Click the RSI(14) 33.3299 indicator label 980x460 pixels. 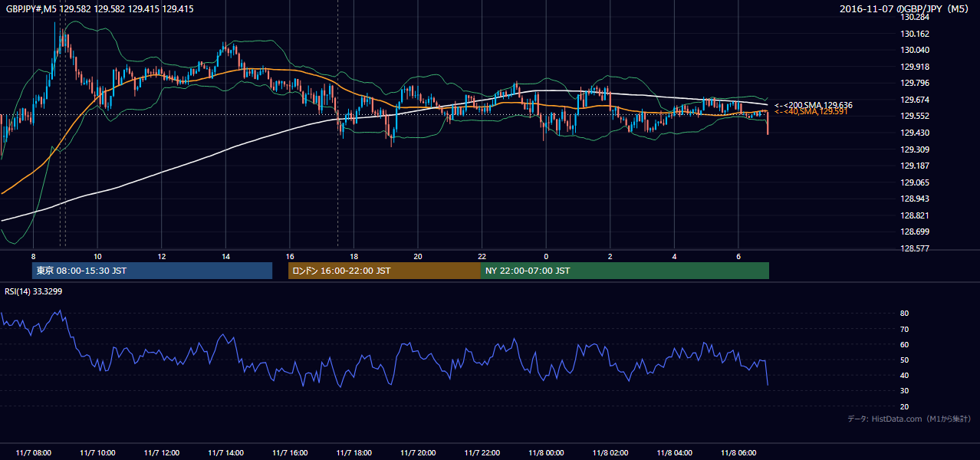pos(34,291)
